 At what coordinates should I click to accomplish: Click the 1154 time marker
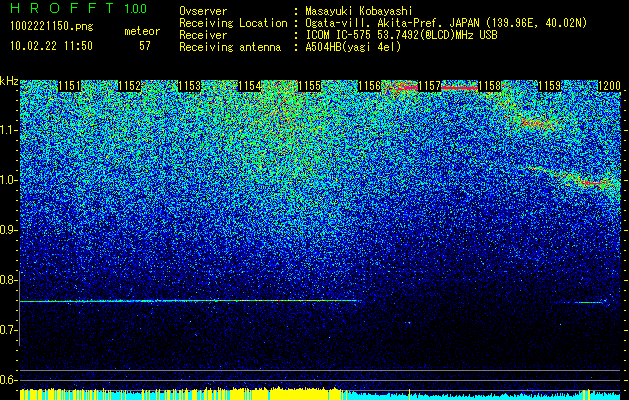tap(250, 86)
